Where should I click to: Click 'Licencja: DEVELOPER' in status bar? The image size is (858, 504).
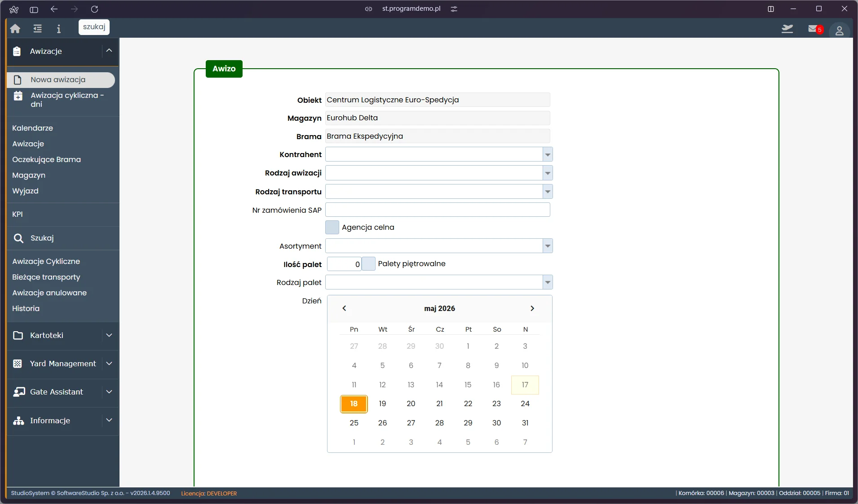pyautogui.click(x=209, y=494)
